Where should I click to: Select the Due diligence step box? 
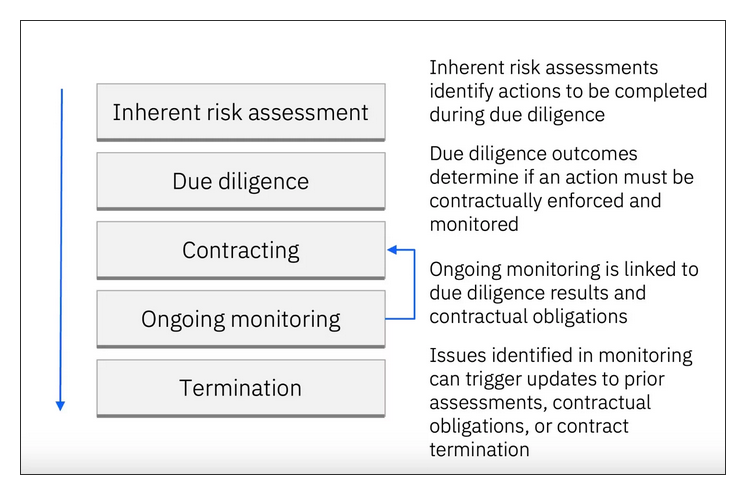click(x=240, y=181)
